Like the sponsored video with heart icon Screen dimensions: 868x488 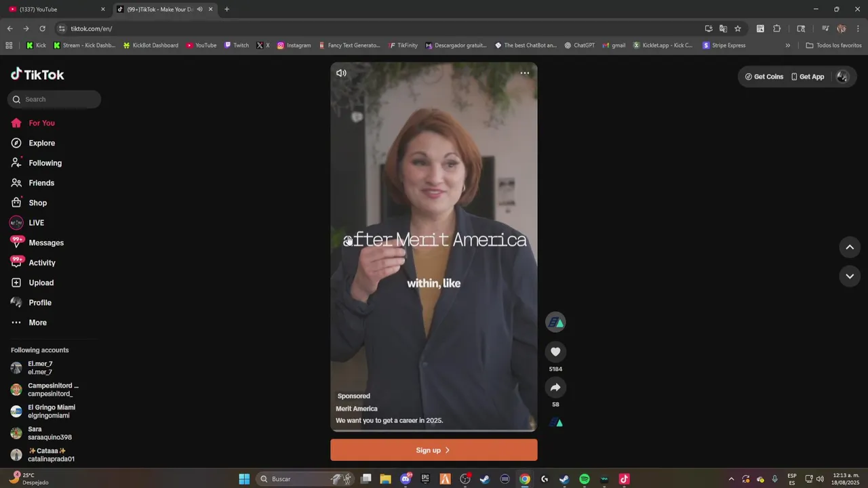pos(555,352)
